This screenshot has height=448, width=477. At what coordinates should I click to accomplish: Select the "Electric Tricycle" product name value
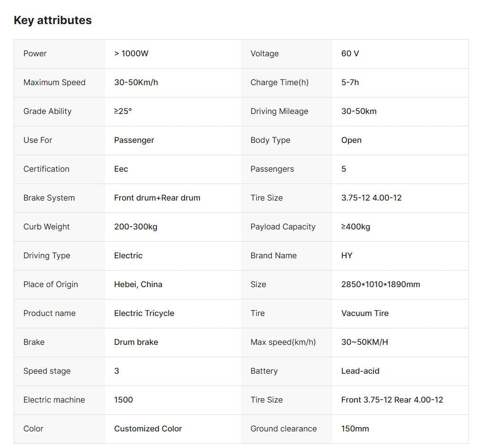(x=144, y=313)
